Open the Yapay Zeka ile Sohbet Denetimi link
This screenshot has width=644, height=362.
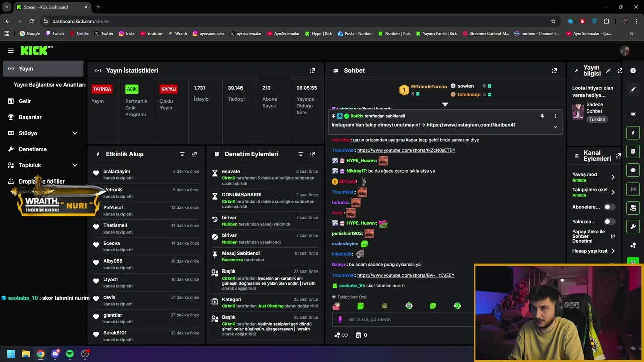[593, 236]
